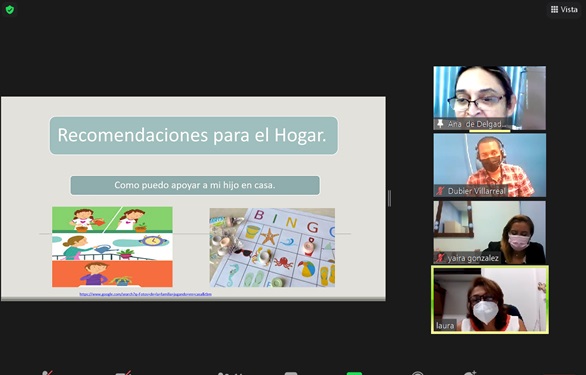Viewport: 586px width, 375px height.
Task: Click the red End button at the toolbar edge
Action: click(559, 374)
